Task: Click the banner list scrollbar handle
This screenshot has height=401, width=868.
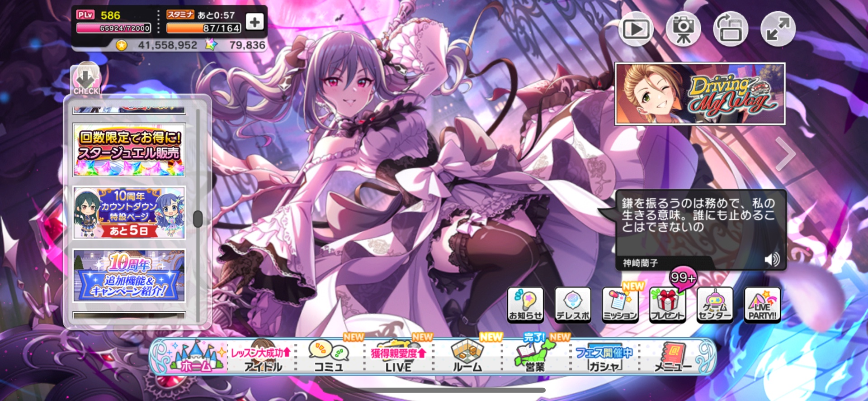Action: (x=198, y=219)
